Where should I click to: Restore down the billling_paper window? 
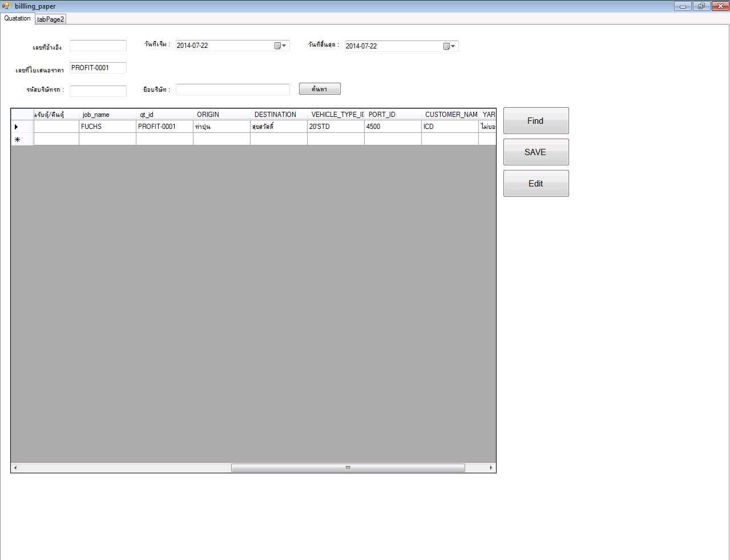coord(701,6)
